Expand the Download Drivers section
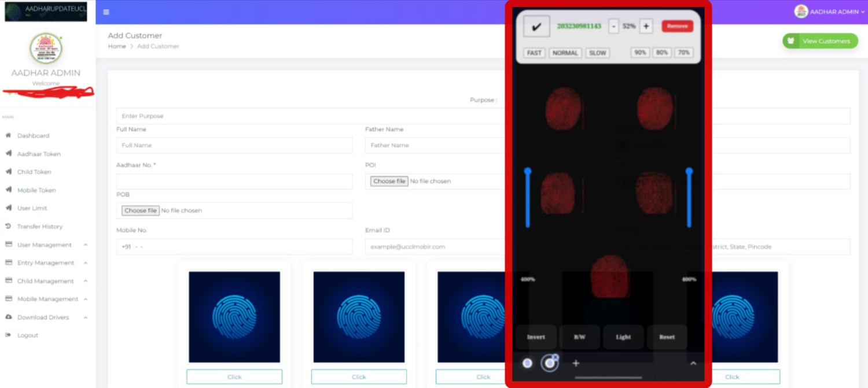 pyautogui.click(x=43, y=317)
